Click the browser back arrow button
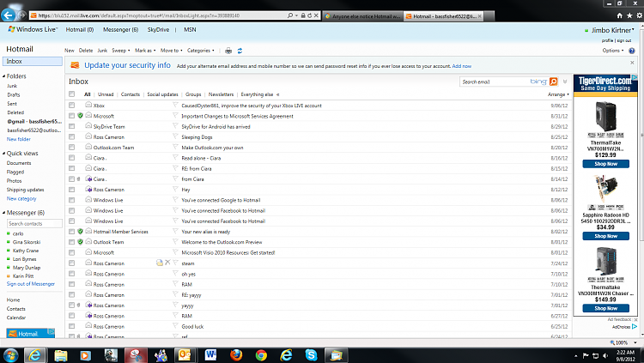This screenshot has height=363, width=644. coord(8,15)
